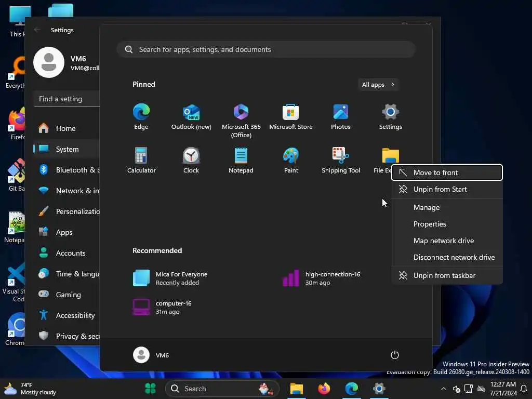Click Settings window back arrow
The height and width of the screenshot is (399, 532).
coord(37,30)
